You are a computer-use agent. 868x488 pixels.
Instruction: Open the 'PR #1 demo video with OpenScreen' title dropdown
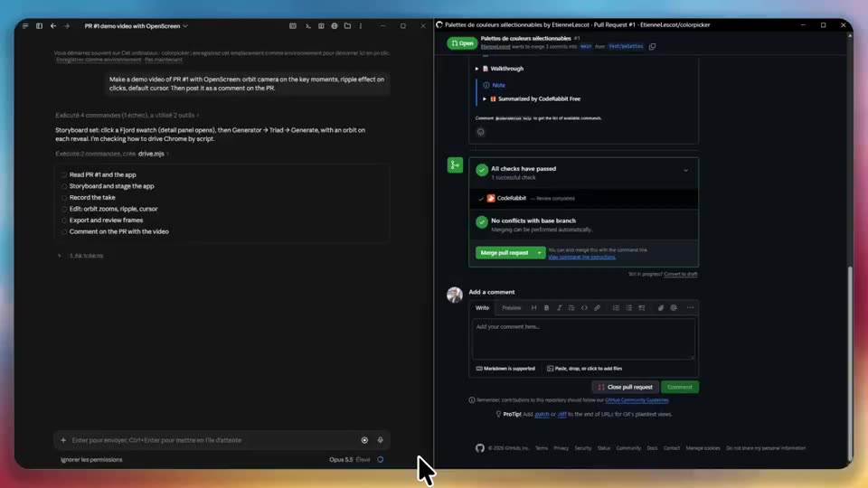click(137, 26)
